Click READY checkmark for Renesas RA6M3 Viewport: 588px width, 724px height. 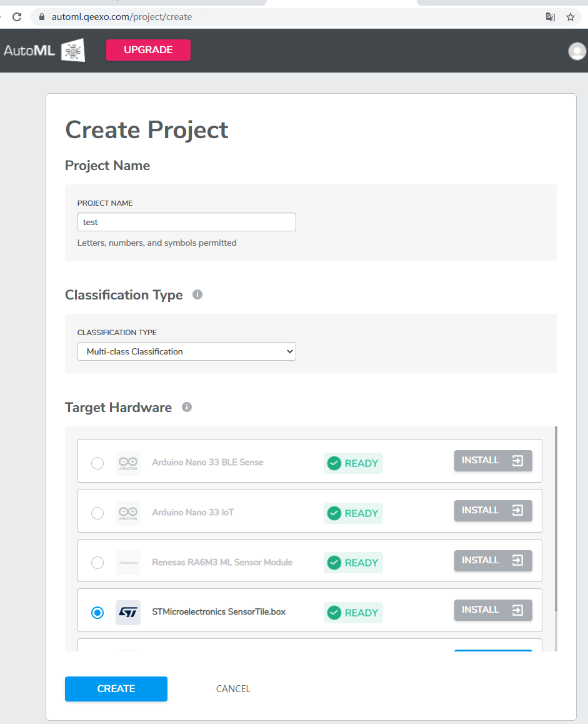334,563
